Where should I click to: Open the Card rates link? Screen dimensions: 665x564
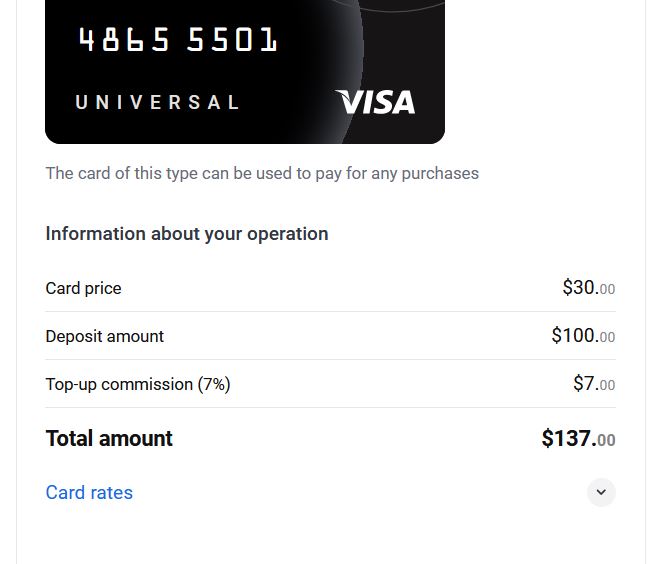tap(89, 492)
